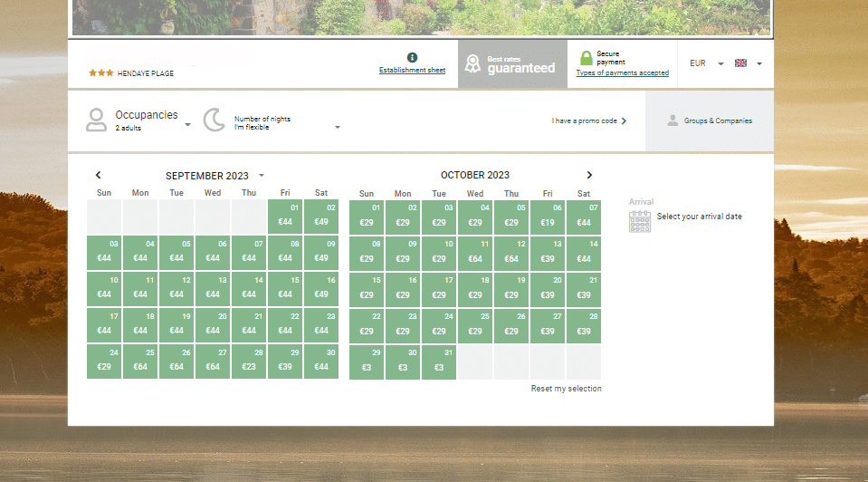This screenshot has width=868, height=482.
Task: Click the UK flag language icon
Action: click(x=740, y=63)
